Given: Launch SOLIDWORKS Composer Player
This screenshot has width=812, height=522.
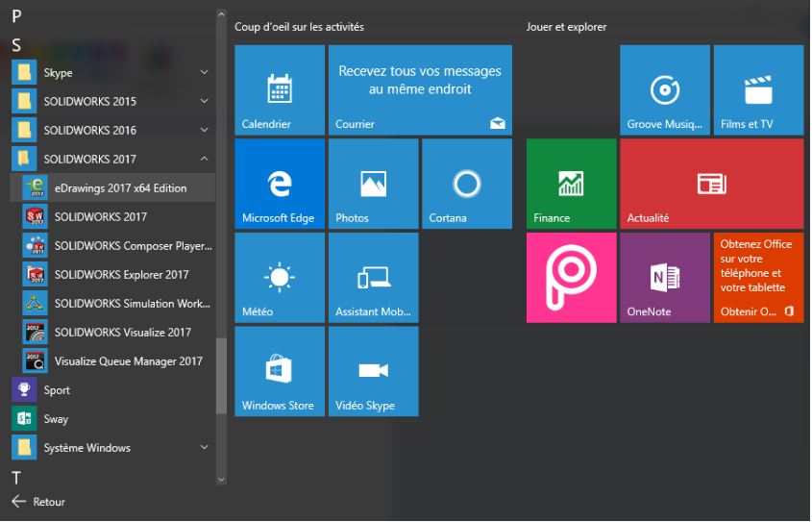Looking at the screenshot, I should click(x=112, y=246).
